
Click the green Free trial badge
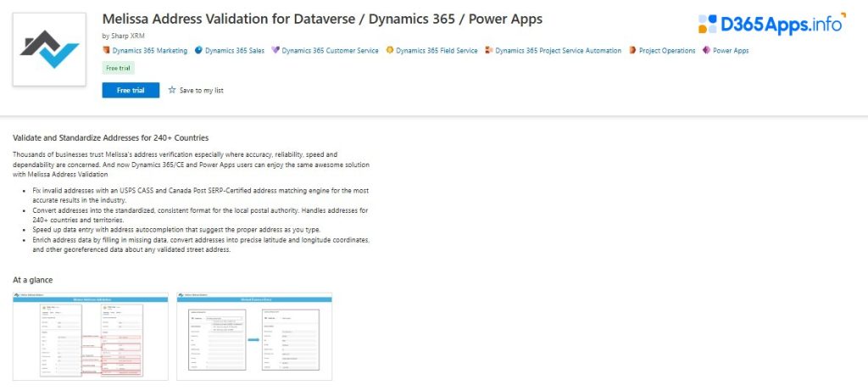[119, 68]
